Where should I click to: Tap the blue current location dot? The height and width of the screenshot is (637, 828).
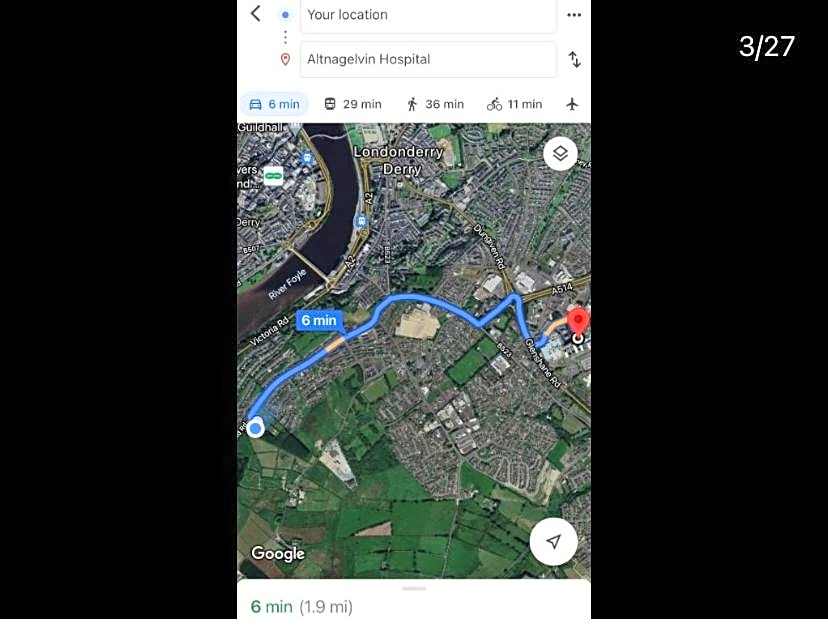(x=256, y=428)
